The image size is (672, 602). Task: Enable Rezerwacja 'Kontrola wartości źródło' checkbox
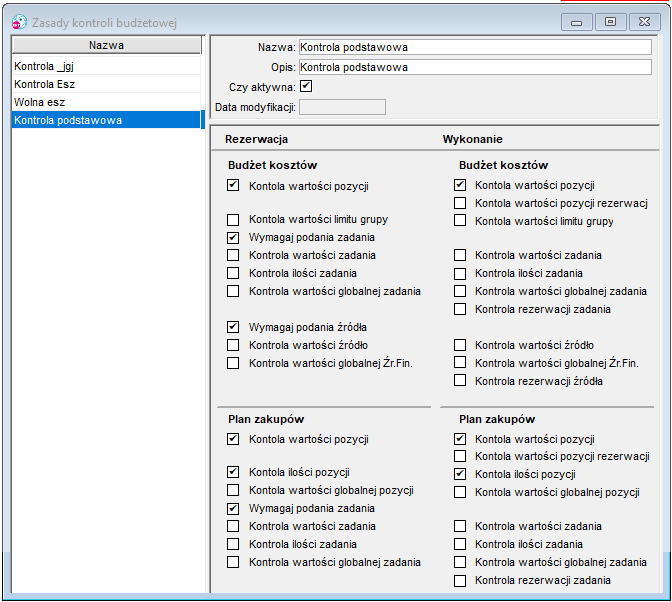click(233, 345)
